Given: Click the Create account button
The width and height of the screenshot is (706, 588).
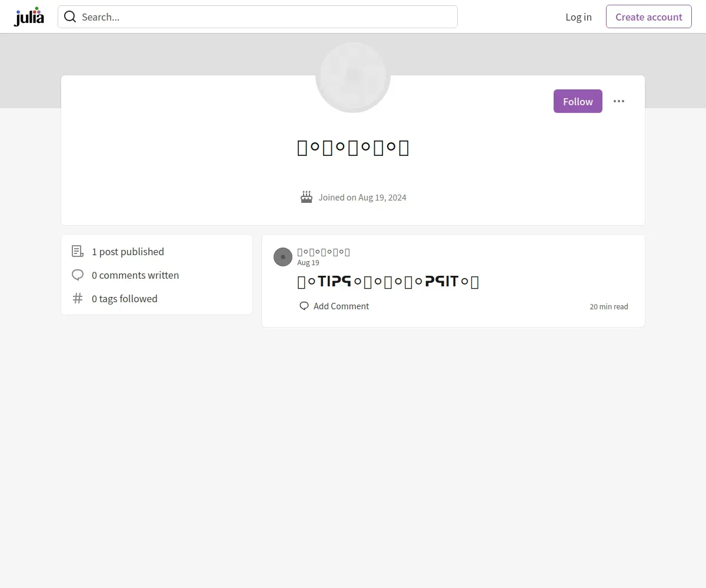Looking at the screenshot, I should coord(649,16).
